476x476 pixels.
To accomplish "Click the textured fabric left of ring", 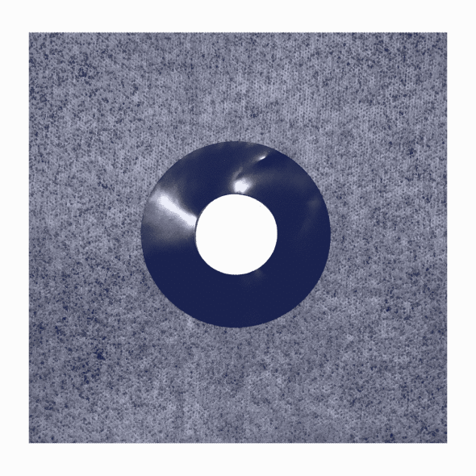I will pos(85,234).
